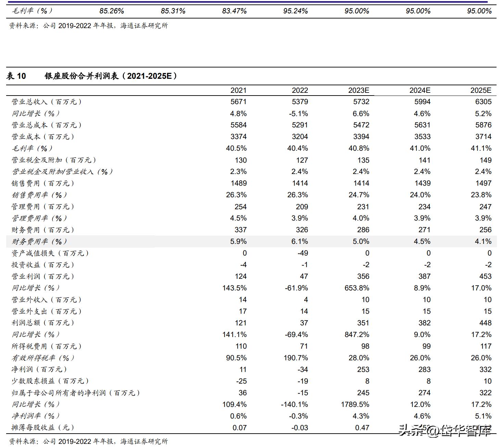Click the value 3394 in 营业成本 row
502x448 pixels.
click(x=361, y=137)
